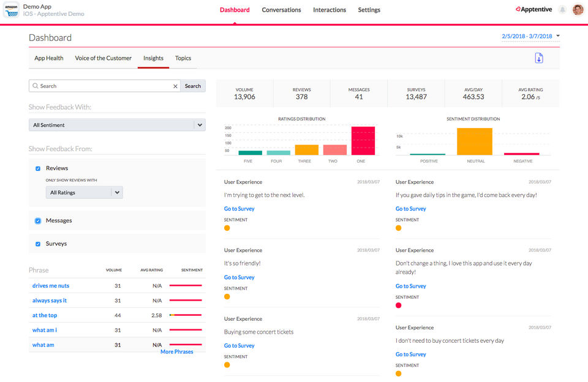Click the Search button
Image resolution: width=588 pixels, height=382 pixels.
(193, 86)
